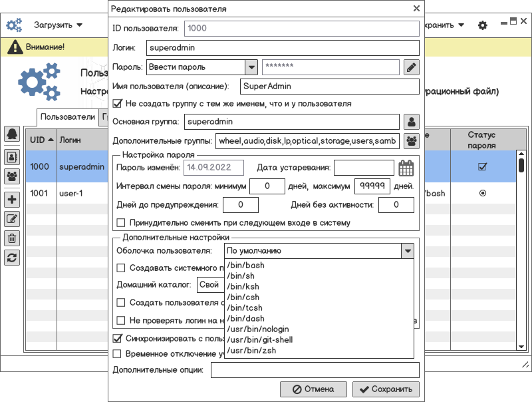Click the gears icon in main toolbar
The height and width of the screenshot is (402, 532).
point(14,25)
